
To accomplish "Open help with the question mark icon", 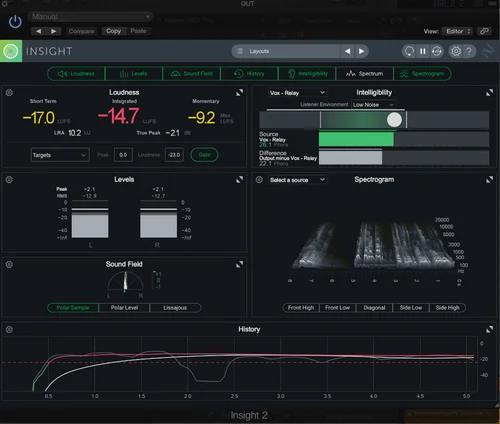I will pos(469,51).
